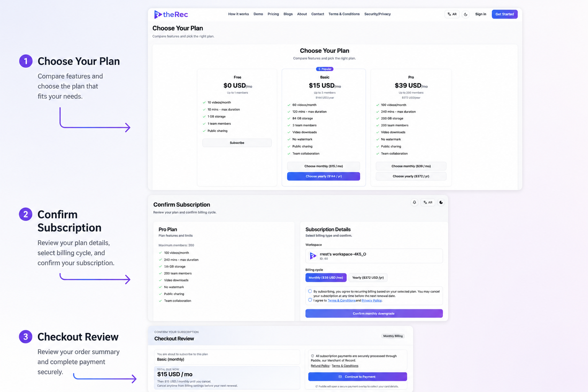Open notifications bell in Confirm Subscription header

point(414,203)
